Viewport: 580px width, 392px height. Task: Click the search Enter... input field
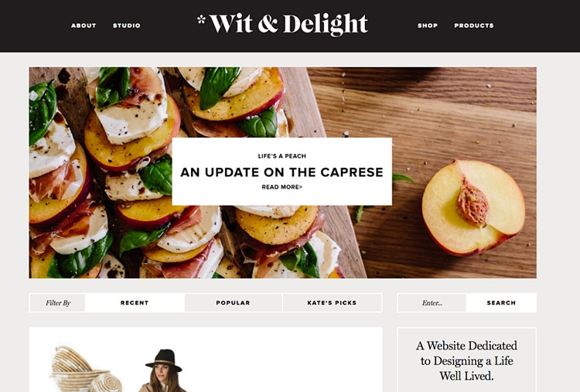(432, 303)
